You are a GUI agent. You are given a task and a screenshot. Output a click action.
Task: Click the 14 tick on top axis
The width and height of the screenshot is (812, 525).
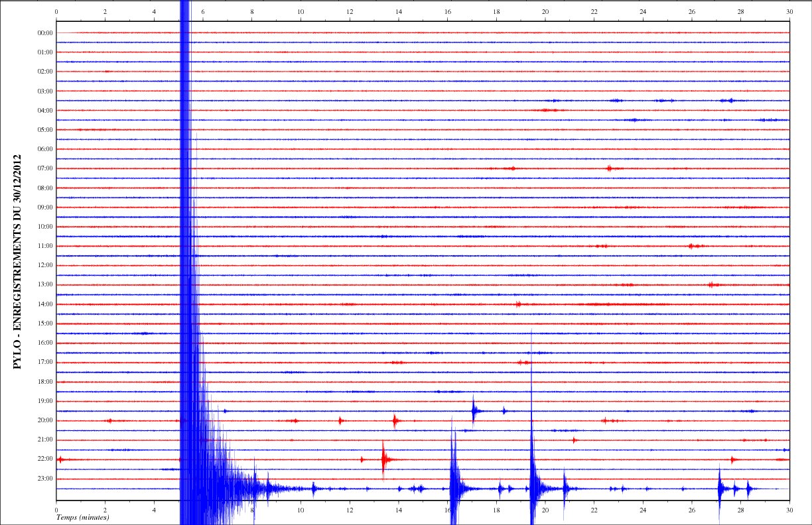tap(399, 11)
